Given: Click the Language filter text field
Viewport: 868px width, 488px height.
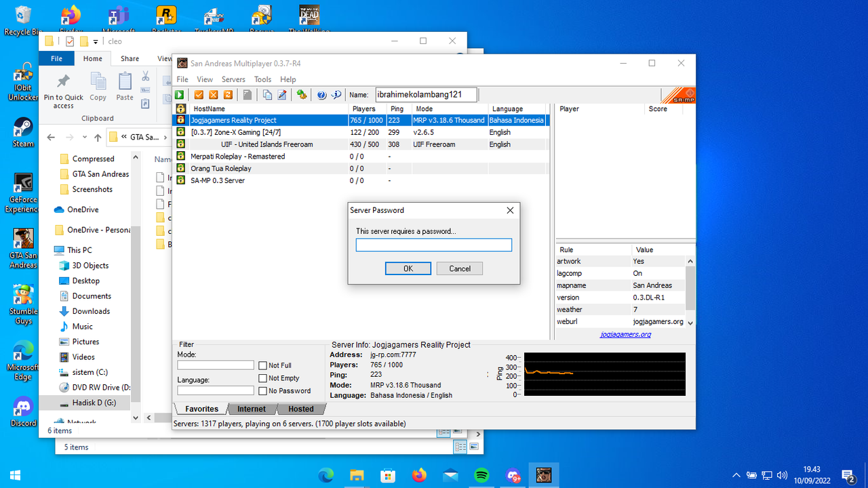Looking at the screenshot, I should (x=216, y=390).
